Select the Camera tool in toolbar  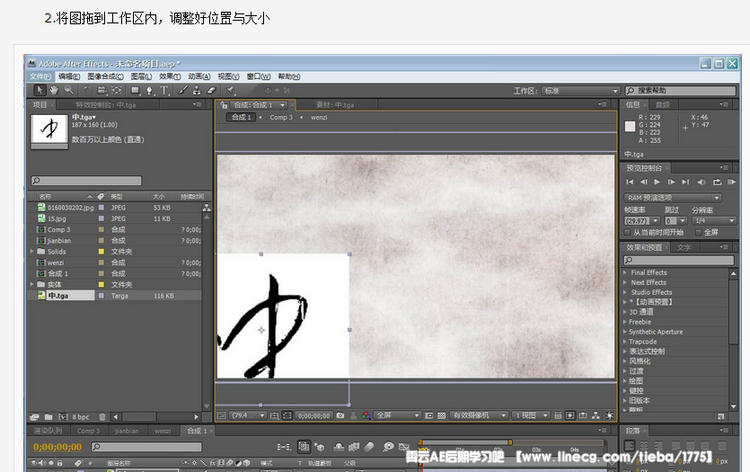pyautogui.click(x=102, y=90)
